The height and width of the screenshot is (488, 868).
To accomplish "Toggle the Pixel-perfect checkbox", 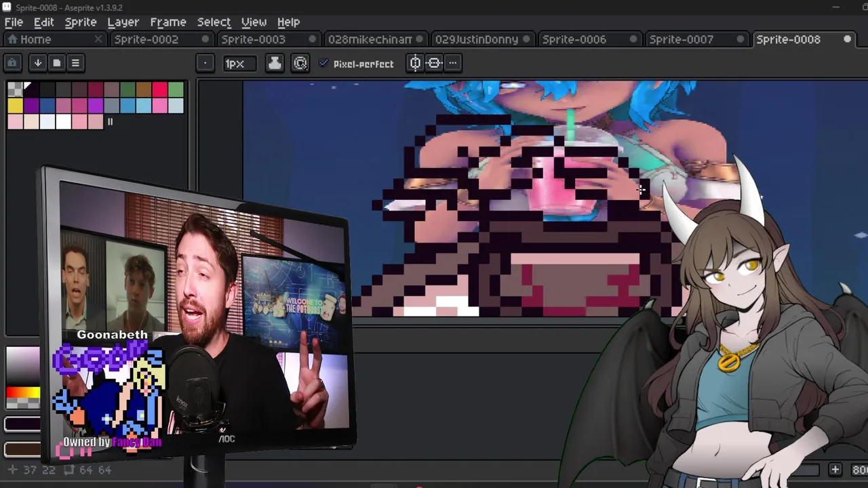I will click(x=357, y=64).
